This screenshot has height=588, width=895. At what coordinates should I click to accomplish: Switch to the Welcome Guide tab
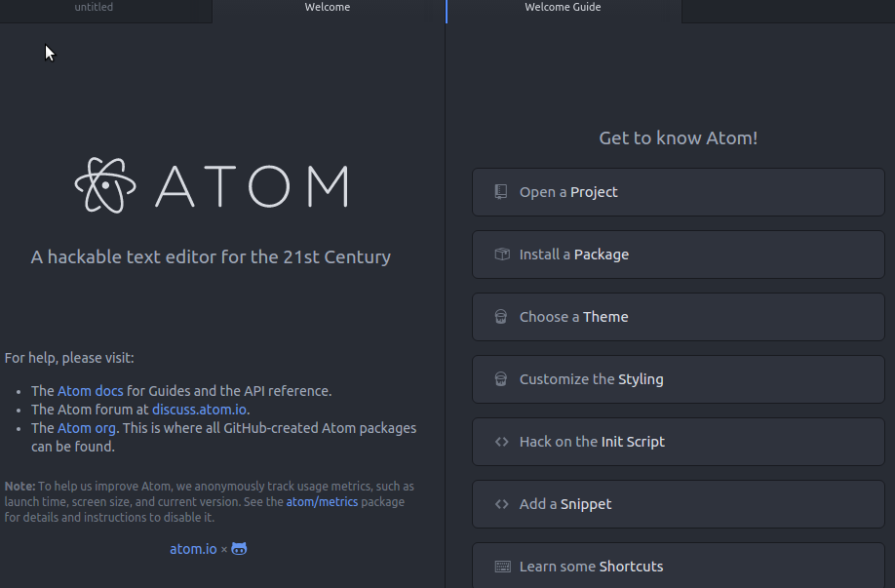(x=564, y=8)
